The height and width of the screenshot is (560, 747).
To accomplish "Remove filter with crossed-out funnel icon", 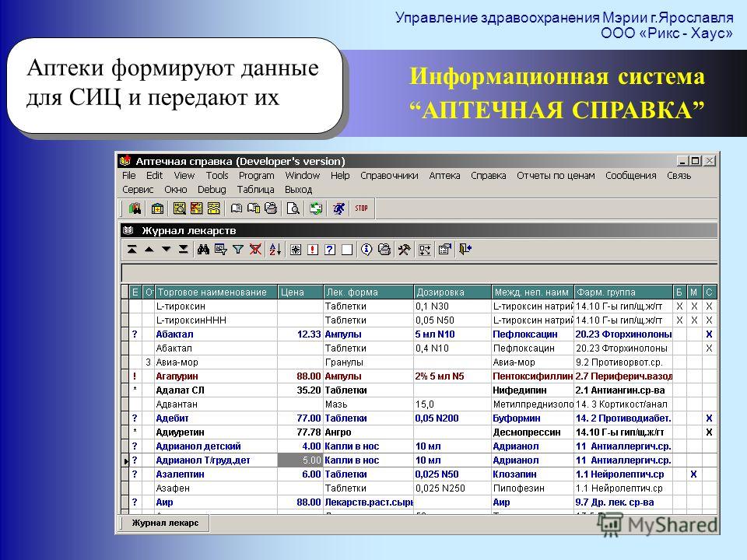I will [255, 249].
